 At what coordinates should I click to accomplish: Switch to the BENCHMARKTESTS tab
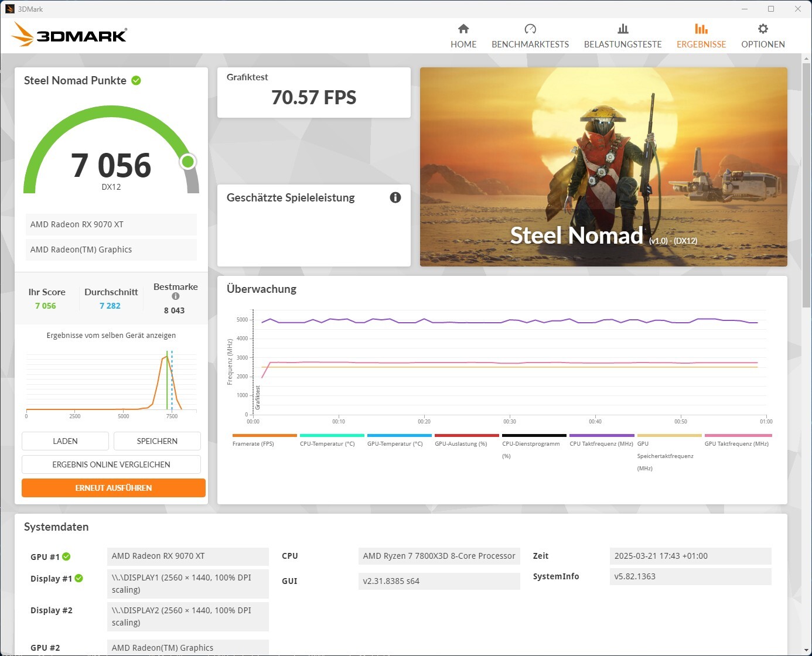point(530,36)
